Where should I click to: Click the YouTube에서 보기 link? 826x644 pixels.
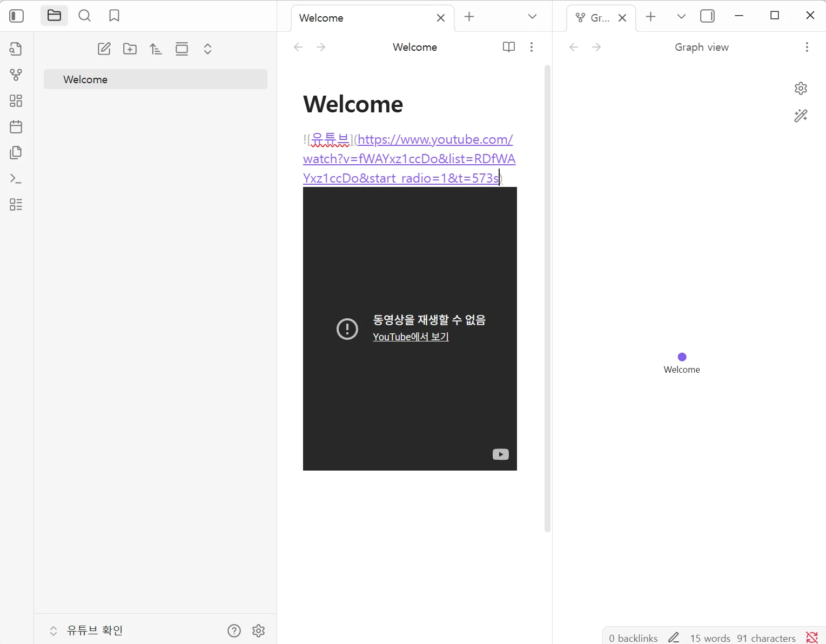[411, 337]
